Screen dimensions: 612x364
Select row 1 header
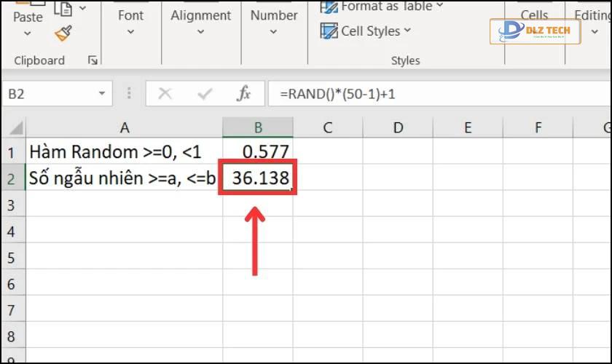point(13,152)
